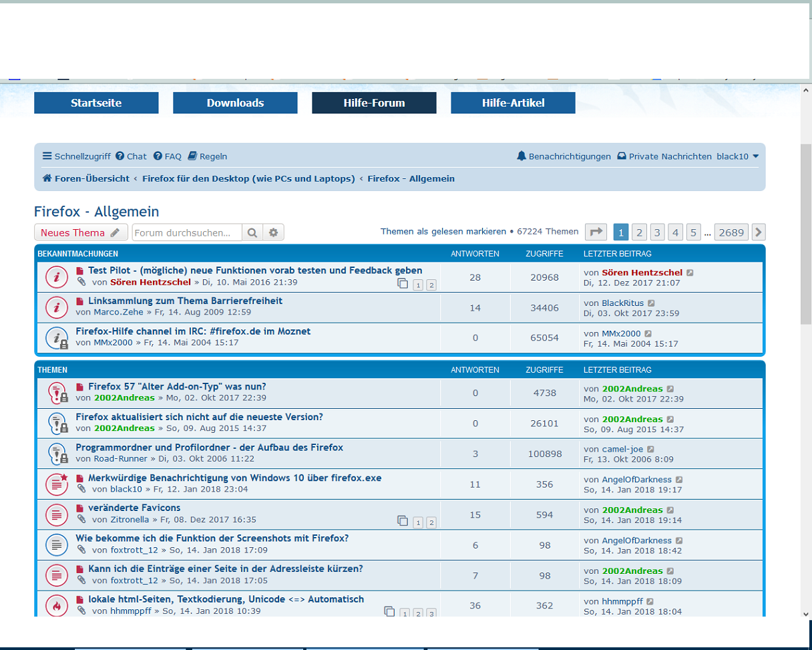Open the Regeln page
This screenshot has height=650, width=812.
208,156
